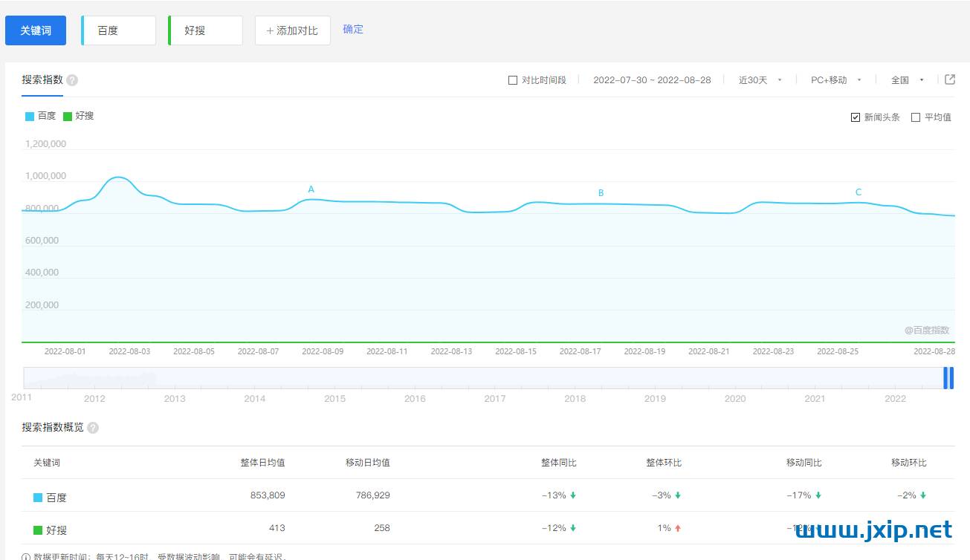Click the 2020 label on the timeline
This screenshot has width=970, height=560.
click(735, 399)
